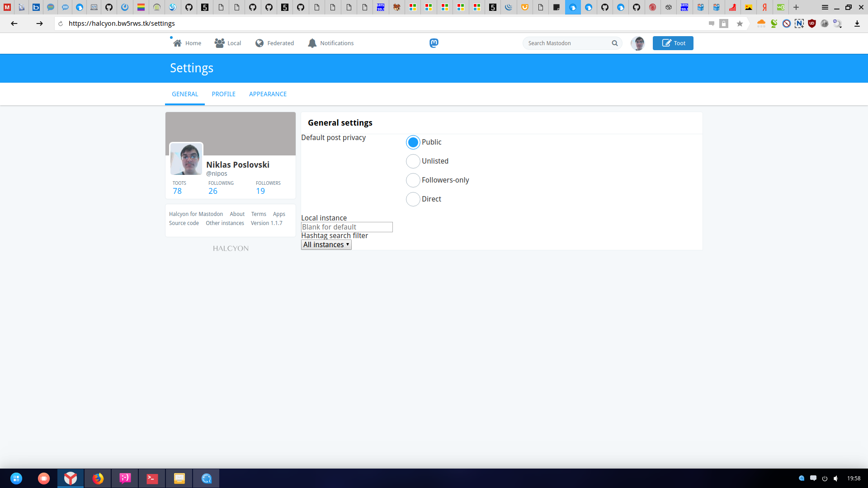Open the browser hamburger menu

point(825,7)
